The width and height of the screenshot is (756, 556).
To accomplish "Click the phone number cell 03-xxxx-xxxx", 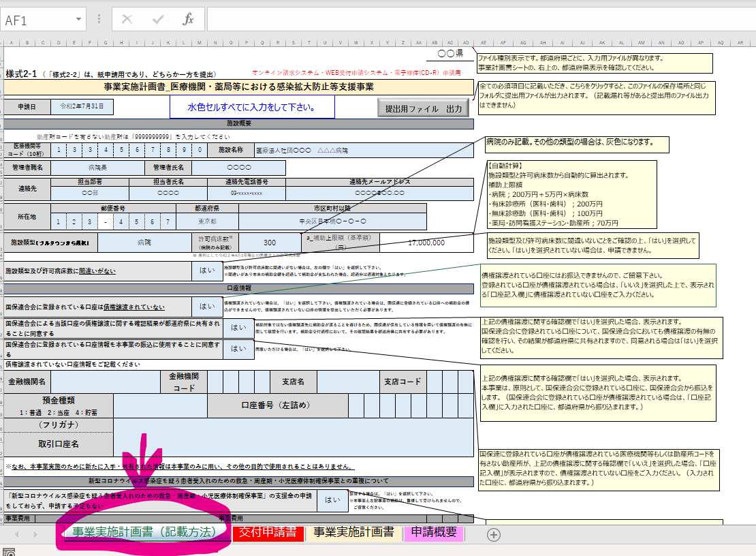I will 247,193.
